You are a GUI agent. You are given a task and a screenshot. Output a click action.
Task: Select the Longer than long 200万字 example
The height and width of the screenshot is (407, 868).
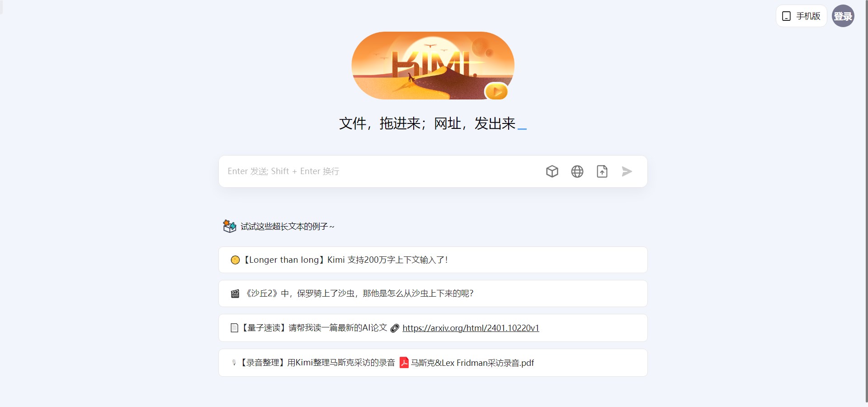click(433, 260)
